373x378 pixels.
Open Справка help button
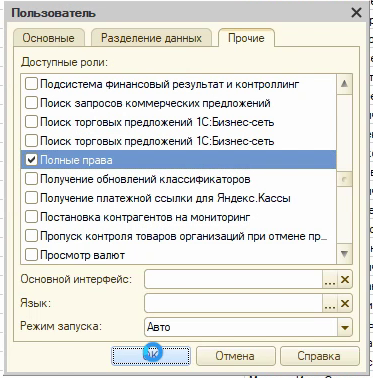coord(320,356)
